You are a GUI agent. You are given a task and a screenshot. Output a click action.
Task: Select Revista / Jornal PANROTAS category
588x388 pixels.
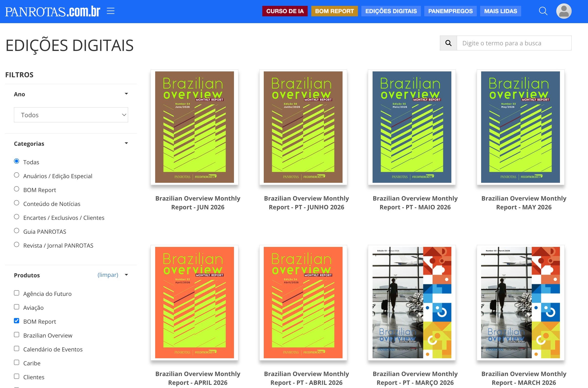tap(17, 244)
